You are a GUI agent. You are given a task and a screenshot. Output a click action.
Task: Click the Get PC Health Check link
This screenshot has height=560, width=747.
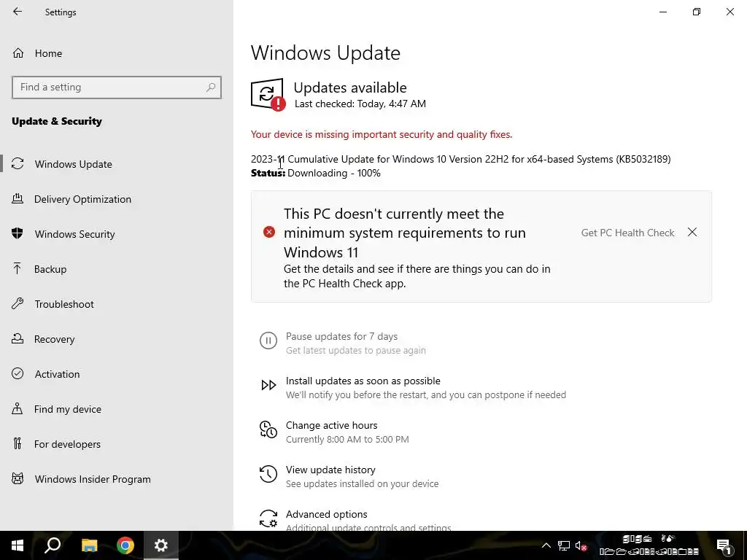click(627, 233)
